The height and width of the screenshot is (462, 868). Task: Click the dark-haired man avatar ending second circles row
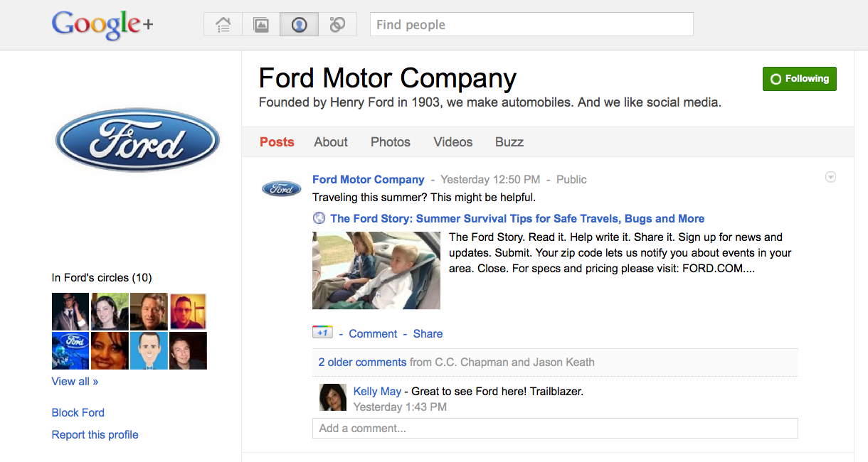click(x=188, y=350)
